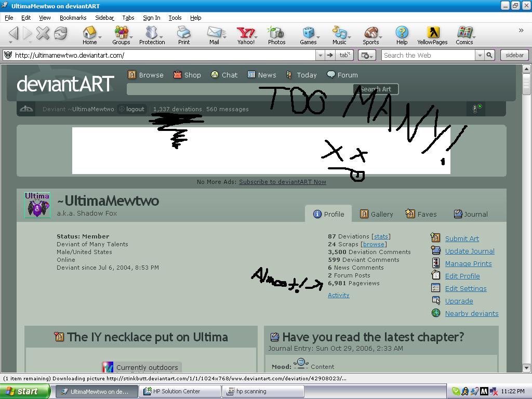Go forward with the Forward arrow

[x=27, y=33]
